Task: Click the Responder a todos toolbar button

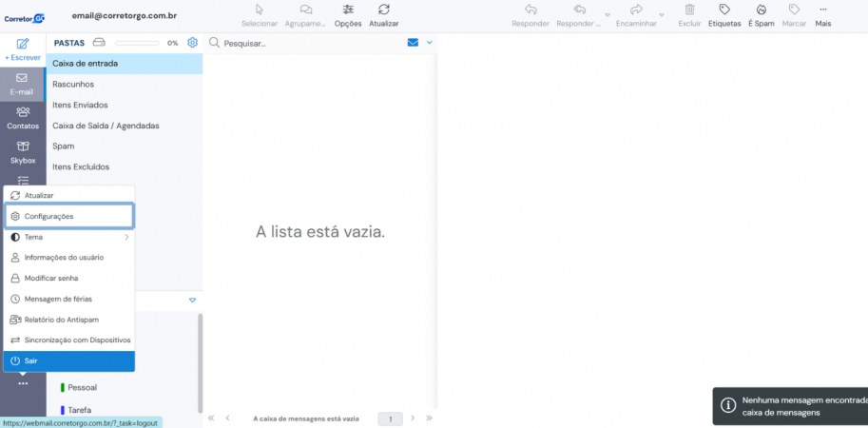Action: click(579, 15)
